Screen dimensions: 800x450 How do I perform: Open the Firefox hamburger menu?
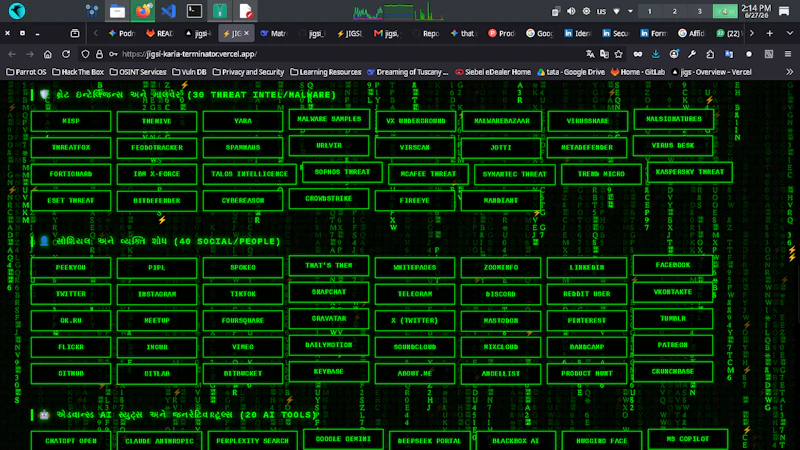pyautogui.click(x=788, y=54)
